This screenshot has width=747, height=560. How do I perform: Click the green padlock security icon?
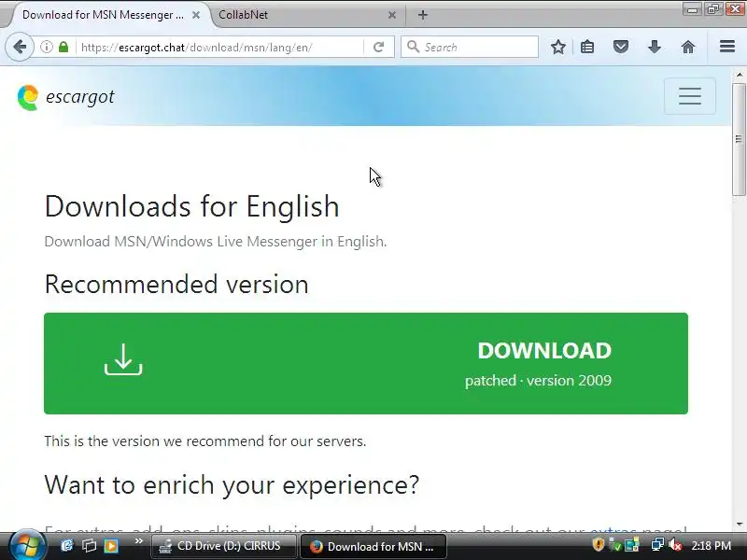point(63,48)
